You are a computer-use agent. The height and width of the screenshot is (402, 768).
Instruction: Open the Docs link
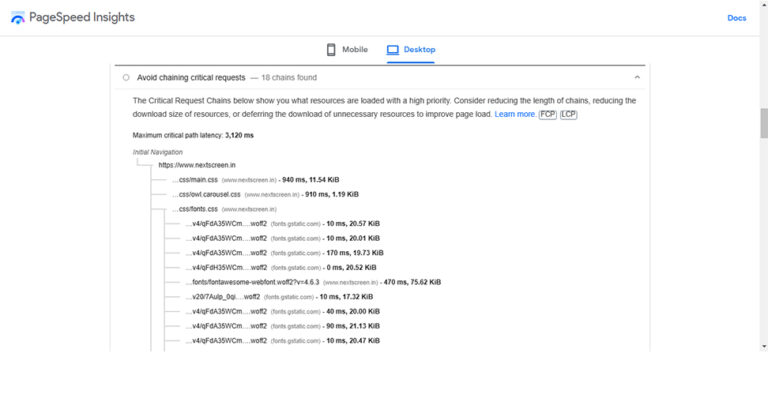[x=737, y=18]
